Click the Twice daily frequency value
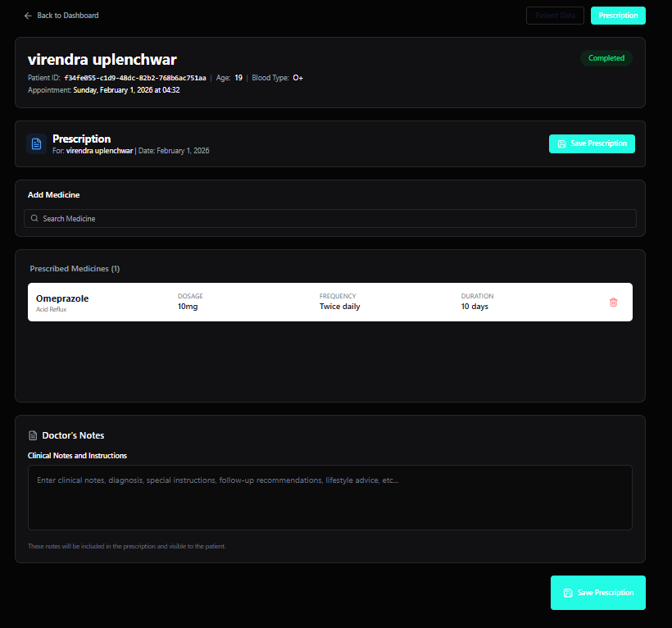Viewport: 672px width, 628px height. (339, 307)
